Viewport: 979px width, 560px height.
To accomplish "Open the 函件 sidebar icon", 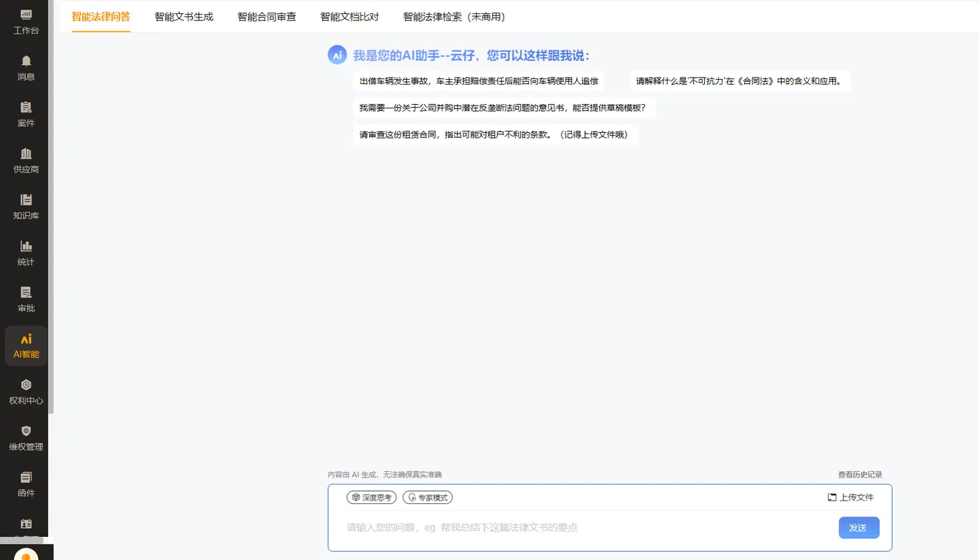I will point(26,477).
